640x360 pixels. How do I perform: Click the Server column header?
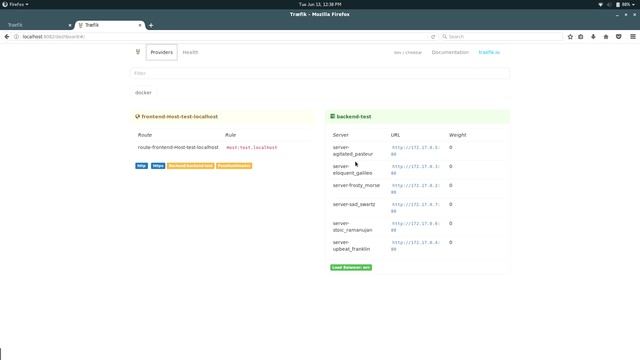(340, 135)
